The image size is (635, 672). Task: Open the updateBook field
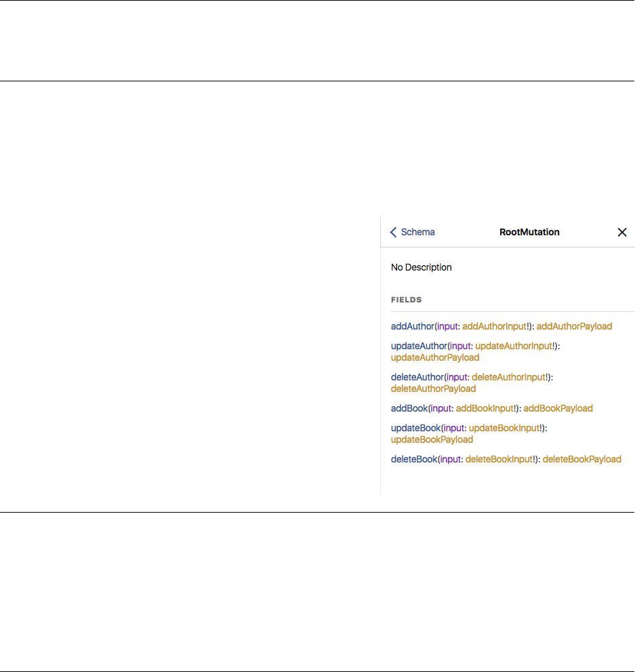pyautogui.click(x=415, y=428)
